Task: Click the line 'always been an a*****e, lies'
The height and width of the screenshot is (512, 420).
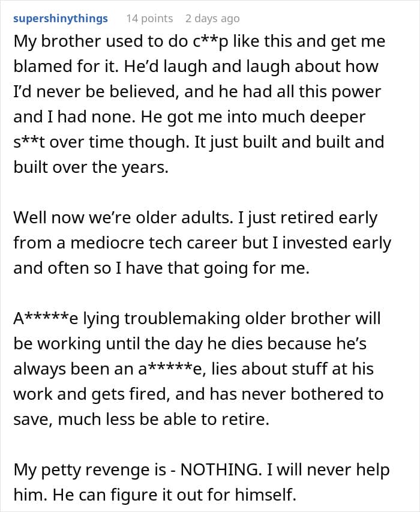Action: 193,369
